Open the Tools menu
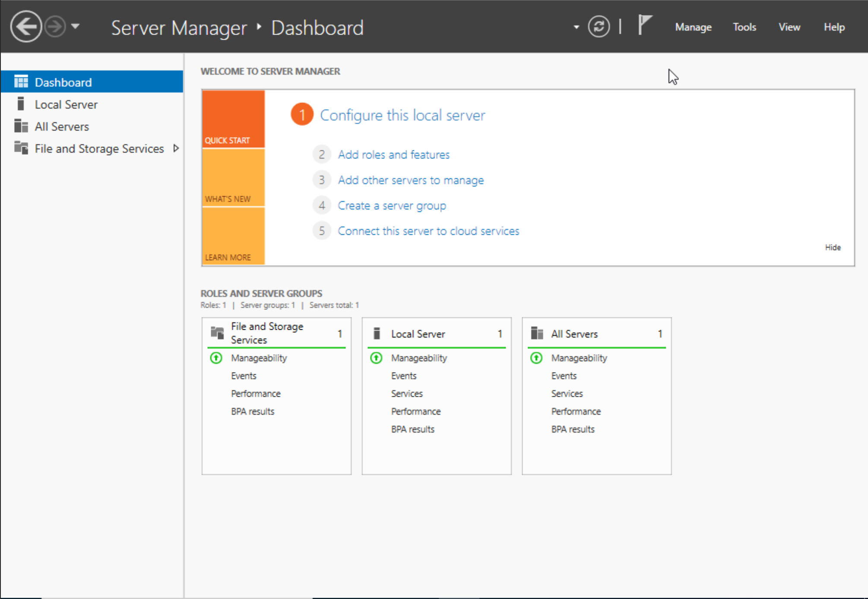Screen dimensions: 868x599 click(744, 27)
